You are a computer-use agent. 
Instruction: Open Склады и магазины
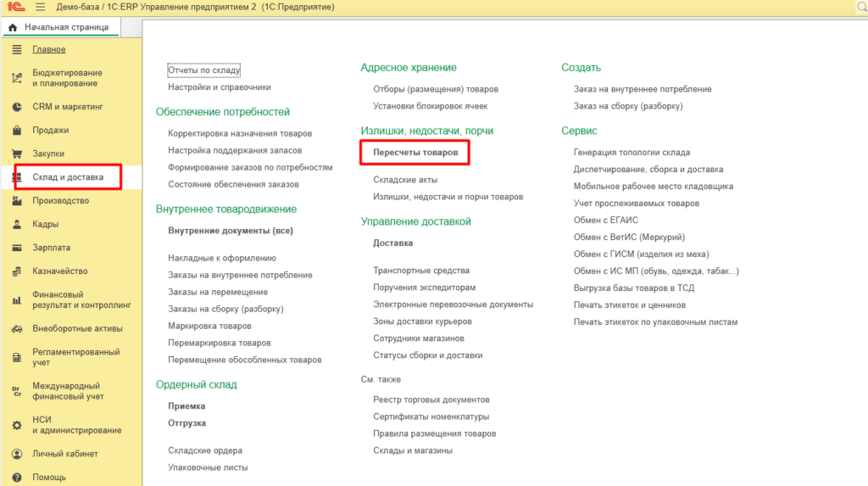click(413, 450)
